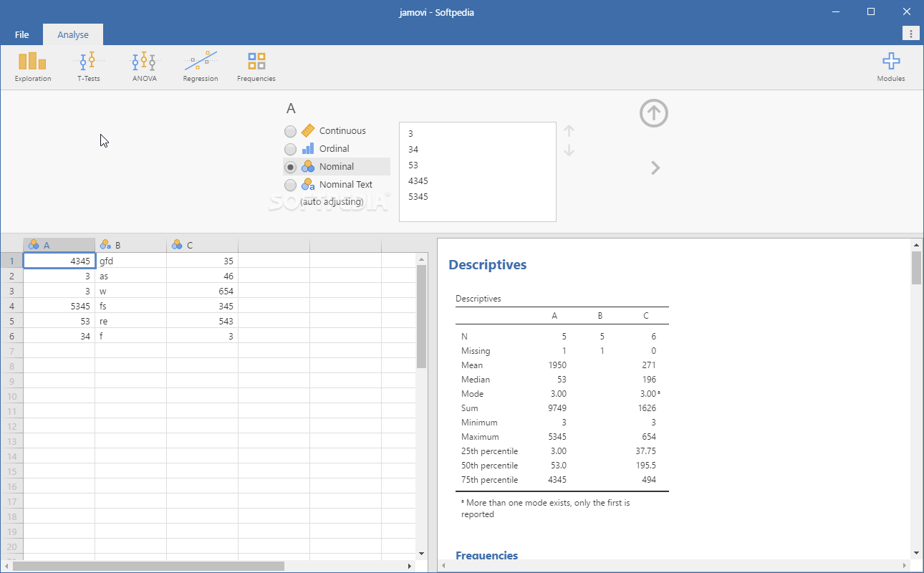Click the Continuous ruler icon
Viewport: 924px width, 573px height.
[x=308, y=130]
